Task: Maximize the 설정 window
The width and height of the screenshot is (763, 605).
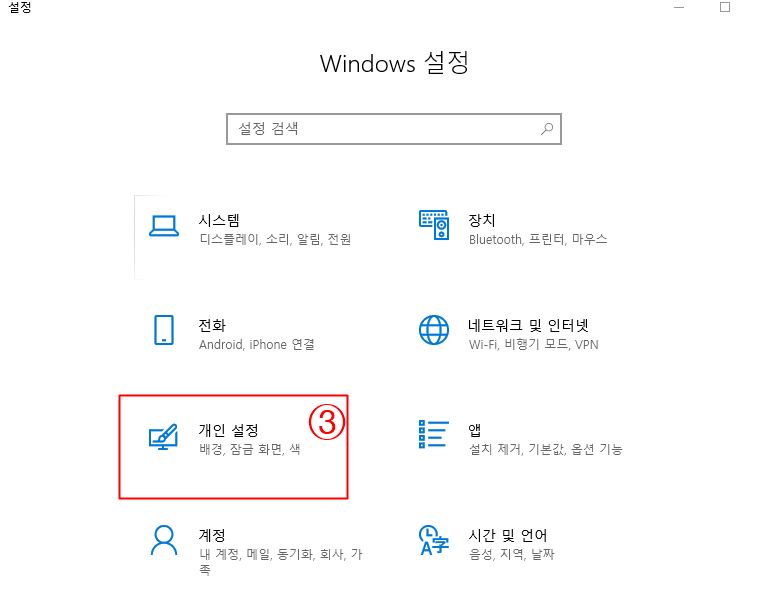Action: coord(725,7)
